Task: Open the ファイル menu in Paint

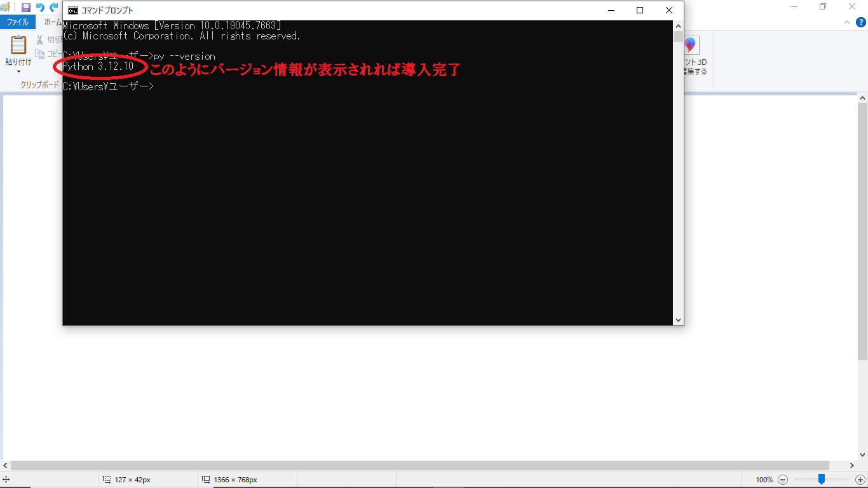Action: 18,22
